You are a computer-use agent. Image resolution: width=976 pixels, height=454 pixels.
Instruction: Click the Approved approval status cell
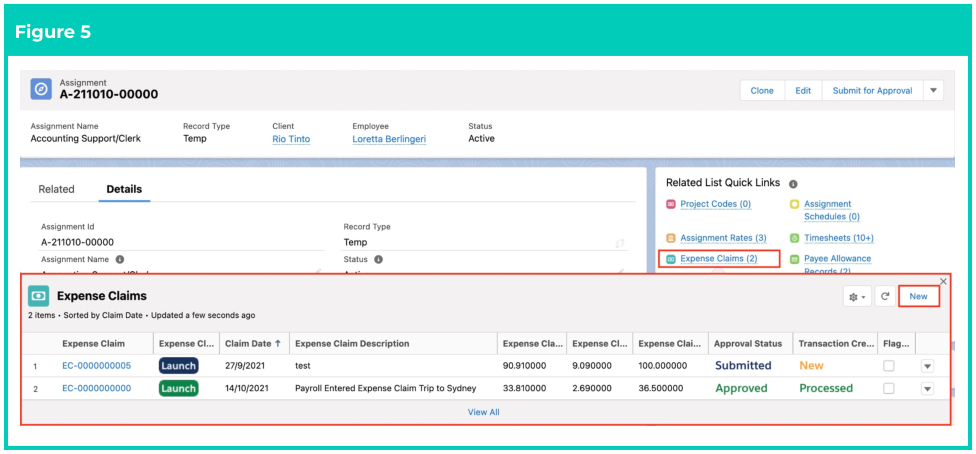pyautogui.click(x=741, y=388)
